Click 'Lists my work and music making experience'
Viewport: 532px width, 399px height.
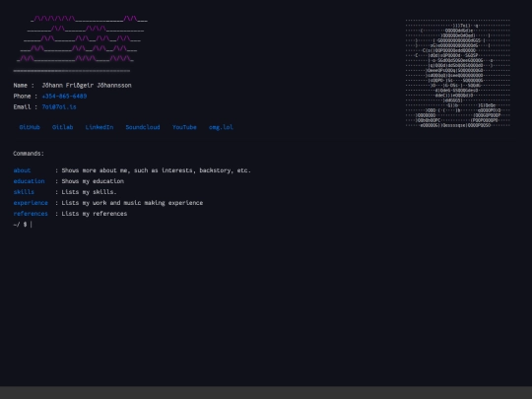(x=132, y=203)
